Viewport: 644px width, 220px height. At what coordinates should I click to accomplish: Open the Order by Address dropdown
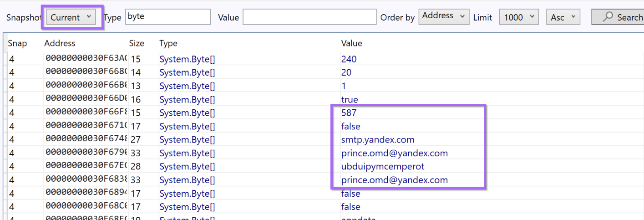444,17
